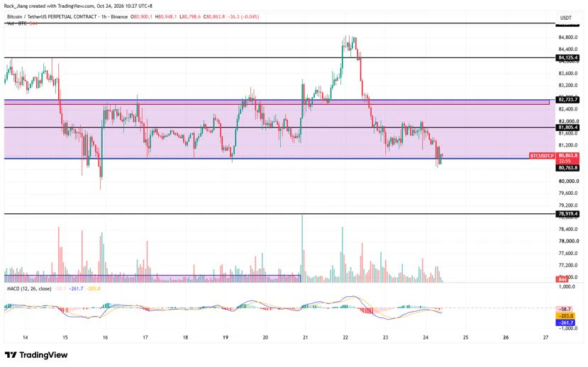The image size is (588, 367).
Task: Click the 78,000.0 price axis tick
Action: 568,241
